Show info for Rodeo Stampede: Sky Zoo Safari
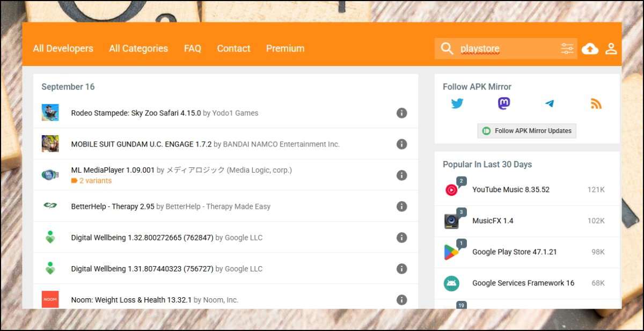 (x=401, y=113)
